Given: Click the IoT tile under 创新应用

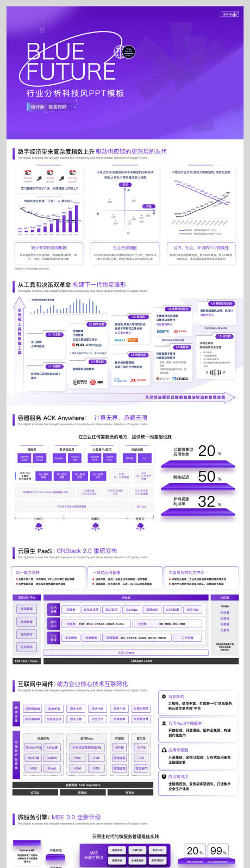Looking at the screenshot, I should (x=145, y=458).
